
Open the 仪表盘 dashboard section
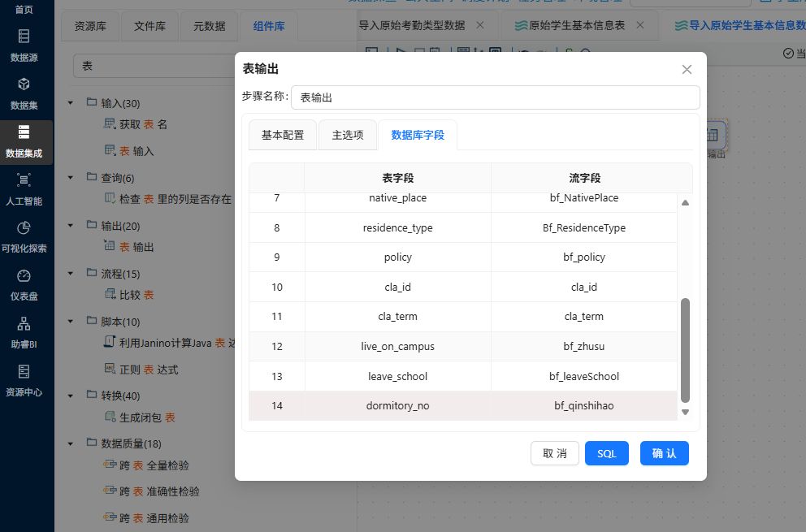tap(24, 285)
